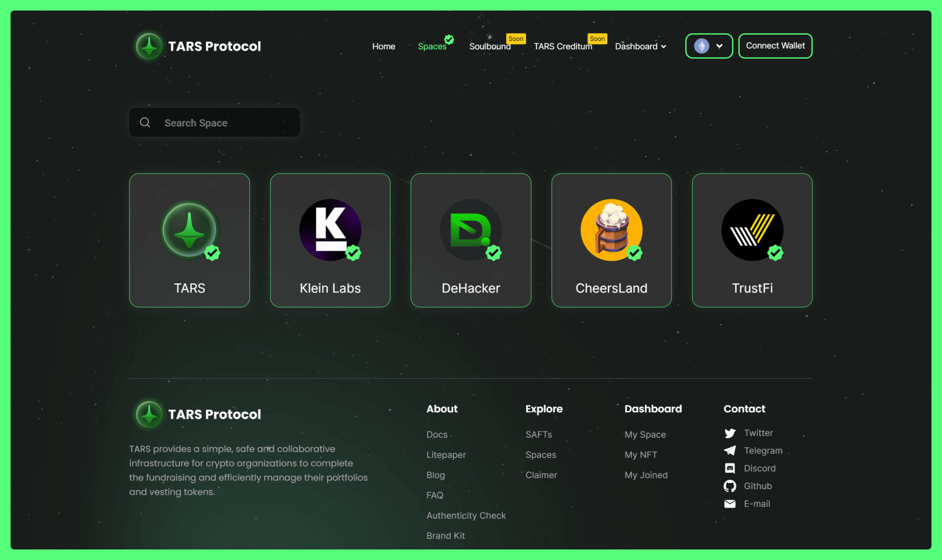942x560 pixels.
Task: Click the Ethereum network icon near Connect Wallet
Action: coord(701,46)
